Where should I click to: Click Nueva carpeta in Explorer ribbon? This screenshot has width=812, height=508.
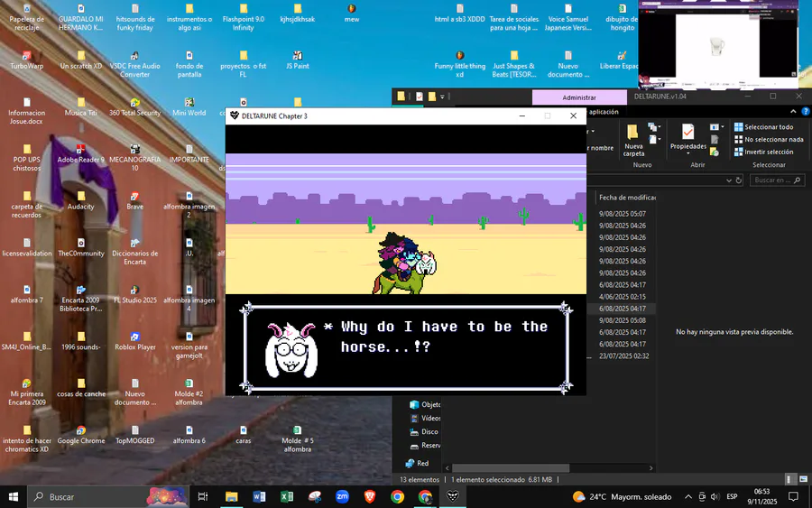[633, 140]
